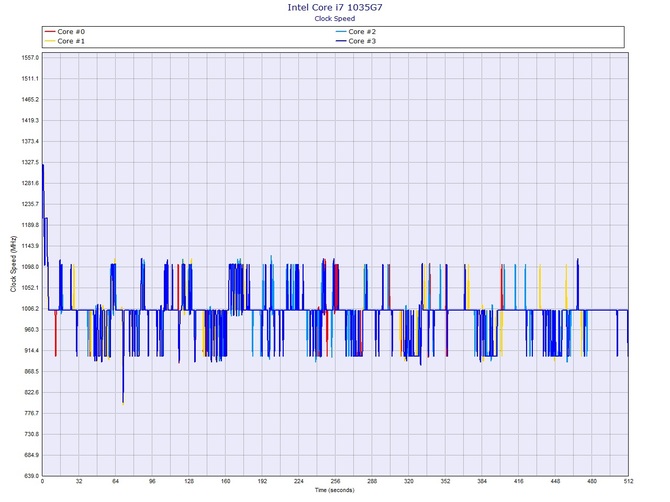Click the dark blue Core #3 swatch
This screenshot has height=502, width=670.
pos(341,41)
